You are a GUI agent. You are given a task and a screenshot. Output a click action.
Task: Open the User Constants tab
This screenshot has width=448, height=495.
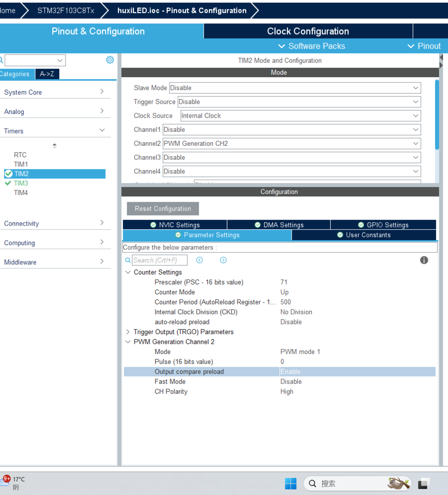click(x=364, y=235)
